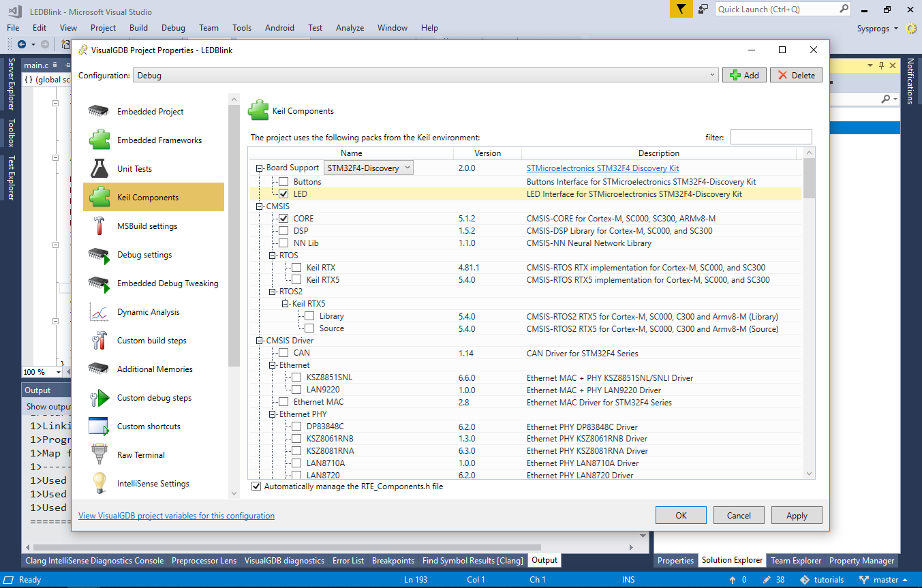Click the tutorials repository indicator
The width and height of the screenshot is (922, 588).
click(820, 580)
